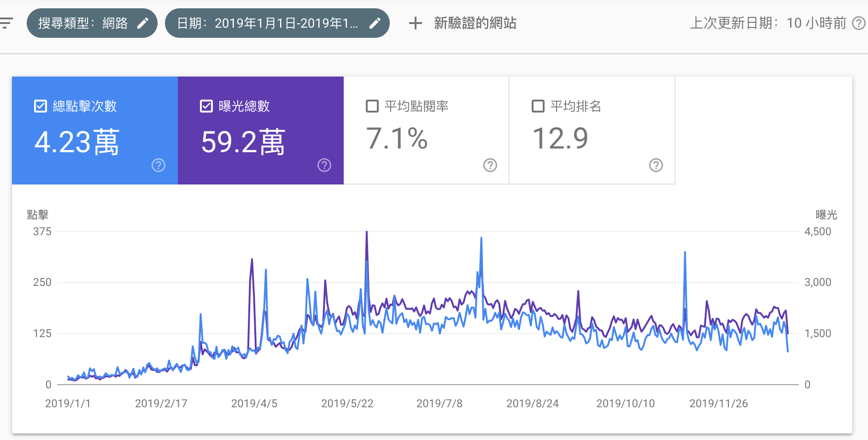Show help for 平均點閱率 card
The height and width of the screenshot is (440, 868).
[x=490, y=165]
